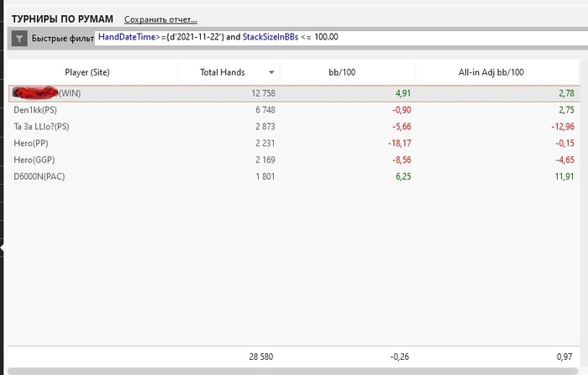
Task: Select the redacted (WIN) player row
Action: point(294,93)
